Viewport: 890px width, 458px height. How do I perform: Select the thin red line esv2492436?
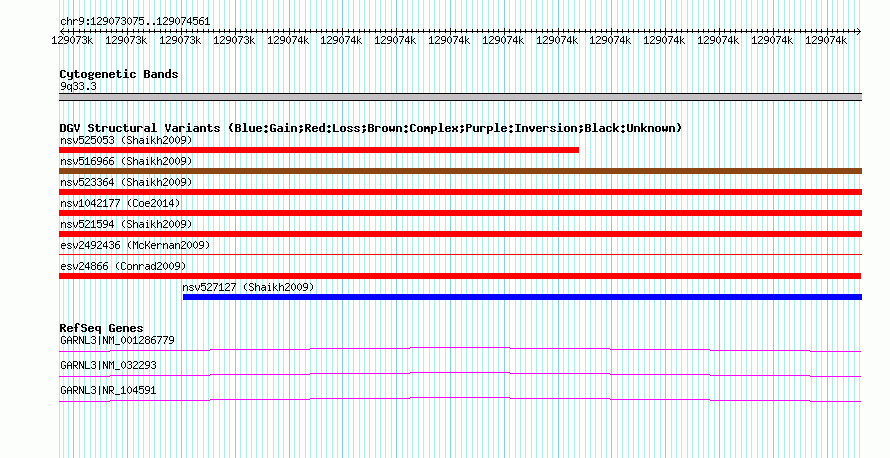460,255
